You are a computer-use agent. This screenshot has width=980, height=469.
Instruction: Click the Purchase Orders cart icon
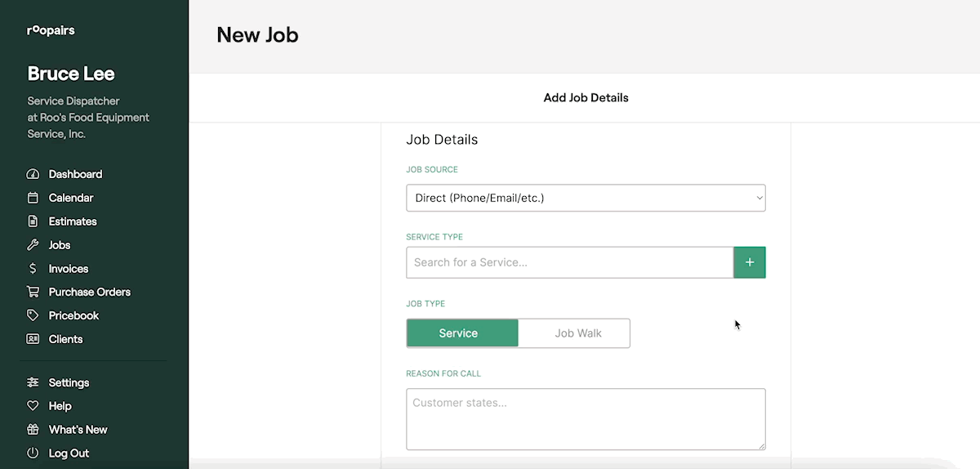[33, 292]
